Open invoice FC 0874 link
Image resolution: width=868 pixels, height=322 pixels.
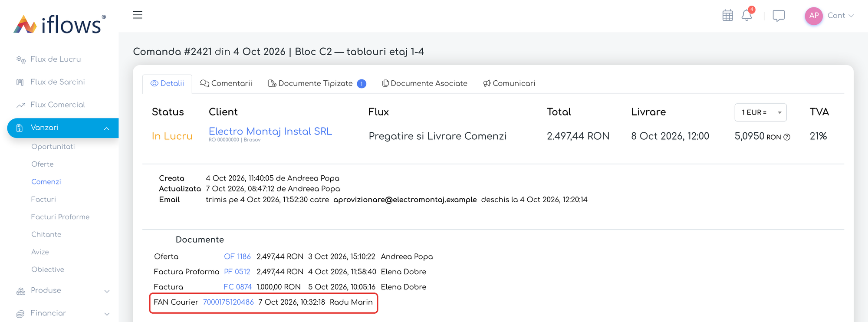click(237, 287)
